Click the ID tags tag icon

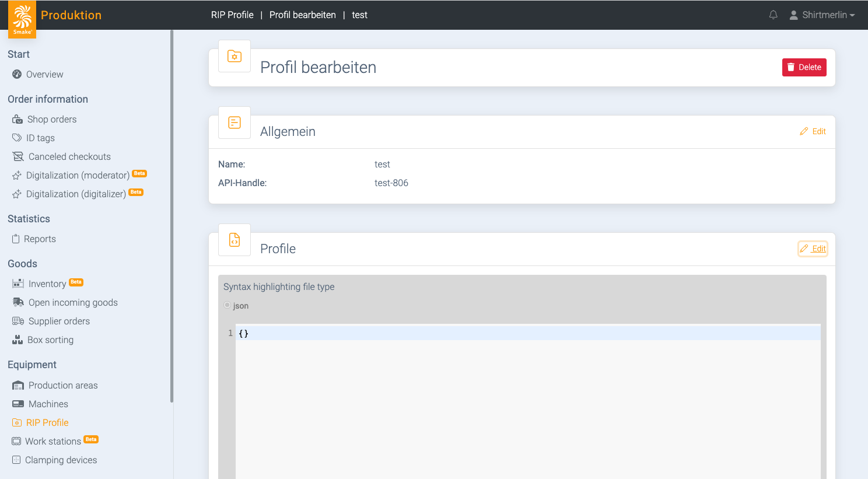tap(17, 138)
